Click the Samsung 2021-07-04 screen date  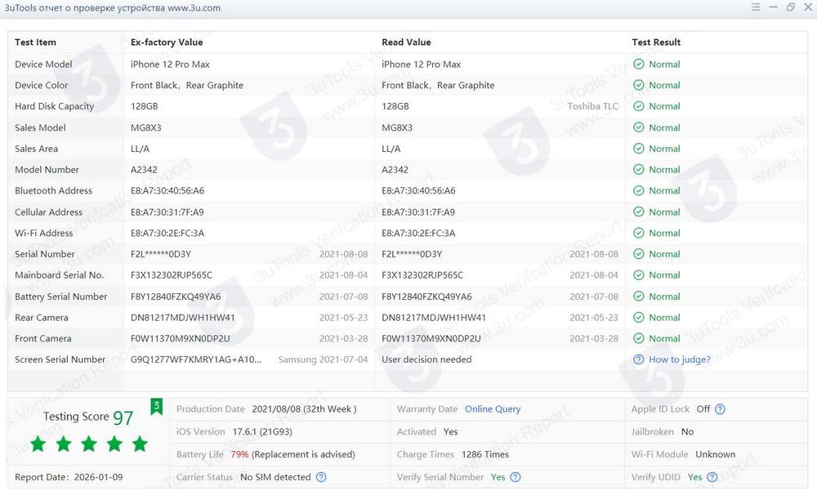323,359
